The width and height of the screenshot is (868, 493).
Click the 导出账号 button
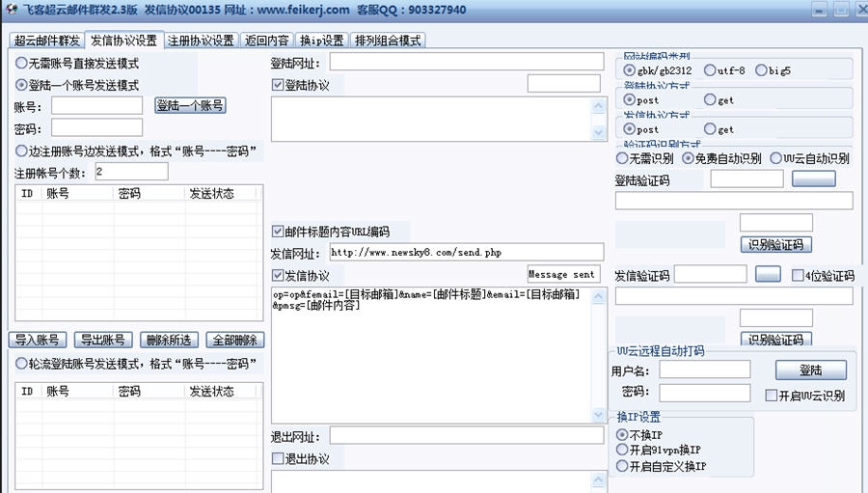pyautogui.click(x=103, y=340)
